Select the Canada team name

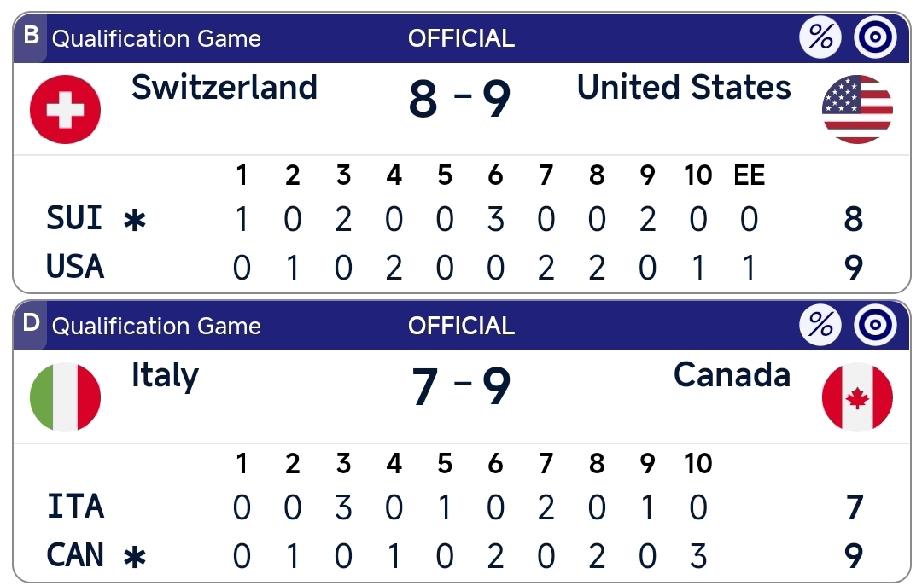(732, 376)
